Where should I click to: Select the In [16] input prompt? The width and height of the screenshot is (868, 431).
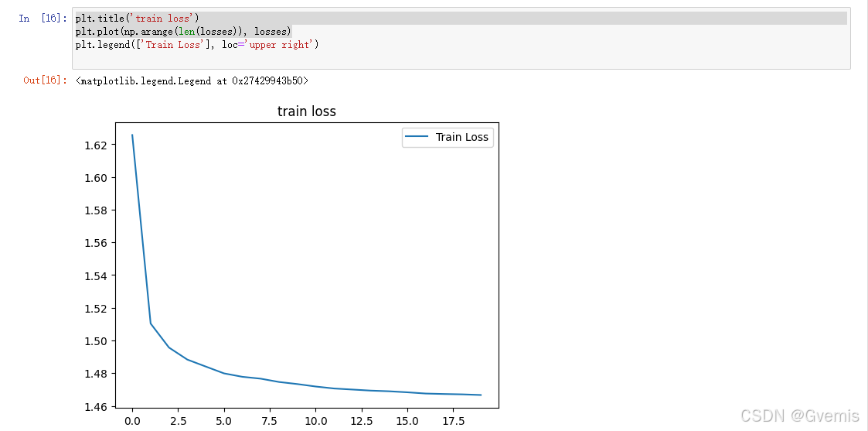click(43, 19)
